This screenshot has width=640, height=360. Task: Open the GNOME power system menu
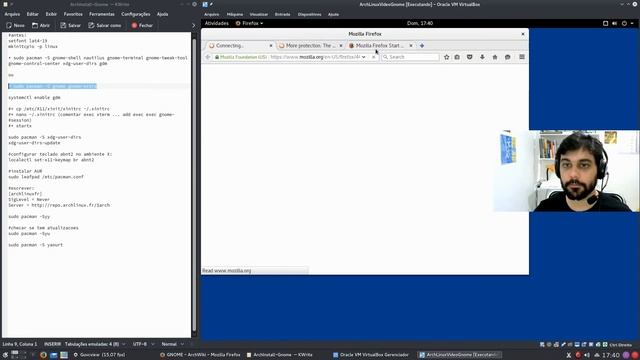pyautogui.click(x=627, y=23)
